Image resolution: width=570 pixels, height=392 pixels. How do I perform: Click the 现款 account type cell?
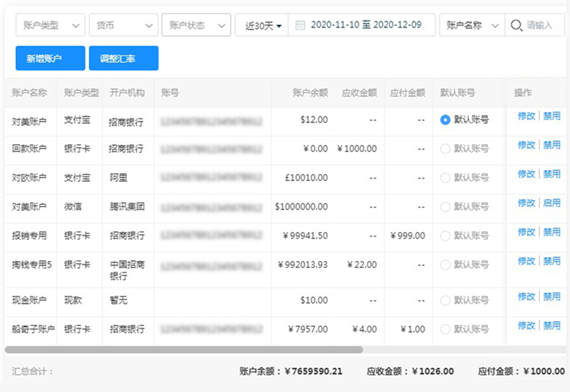click(x=73, y=300)
